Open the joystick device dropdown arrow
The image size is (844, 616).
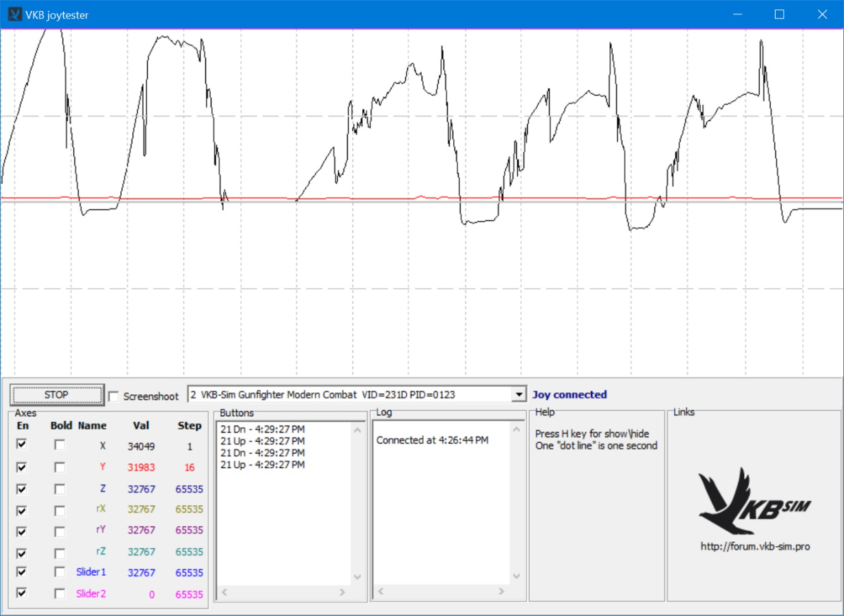pos(519,395)
